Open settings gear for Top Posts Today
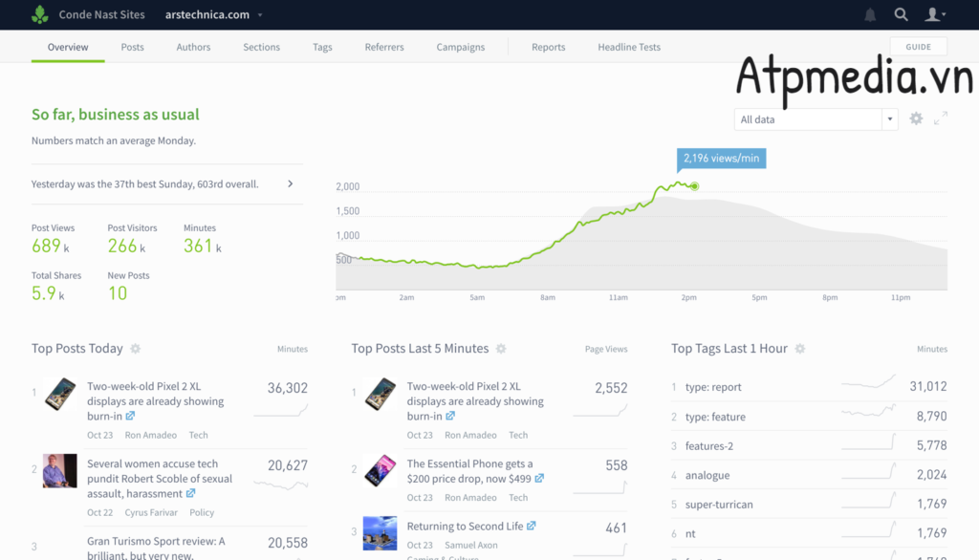Viewport: 979px width, 560px height. click(x=136, y=349)
